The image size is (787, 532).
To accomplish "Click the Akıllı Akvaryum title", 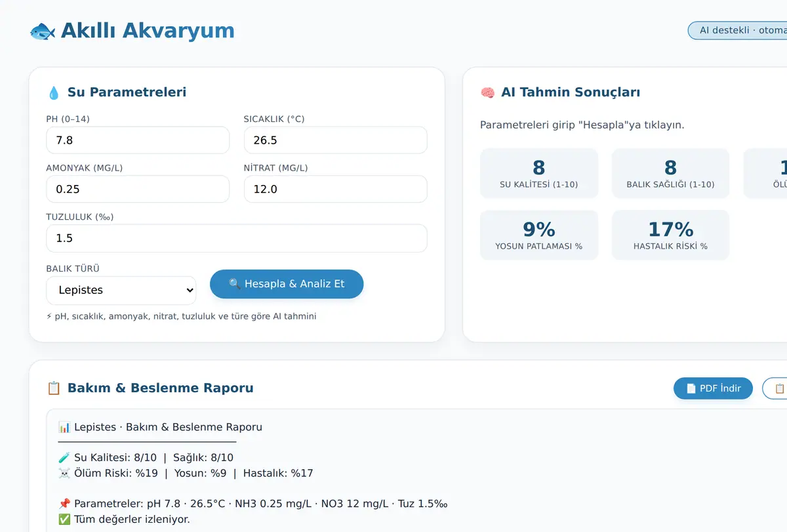I will 148,31.
